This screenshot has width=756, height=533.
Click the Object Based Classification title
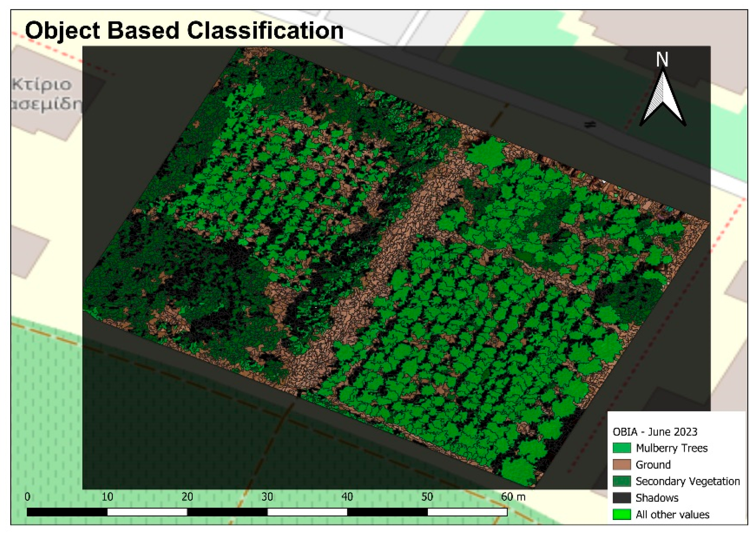click(184, 30)
